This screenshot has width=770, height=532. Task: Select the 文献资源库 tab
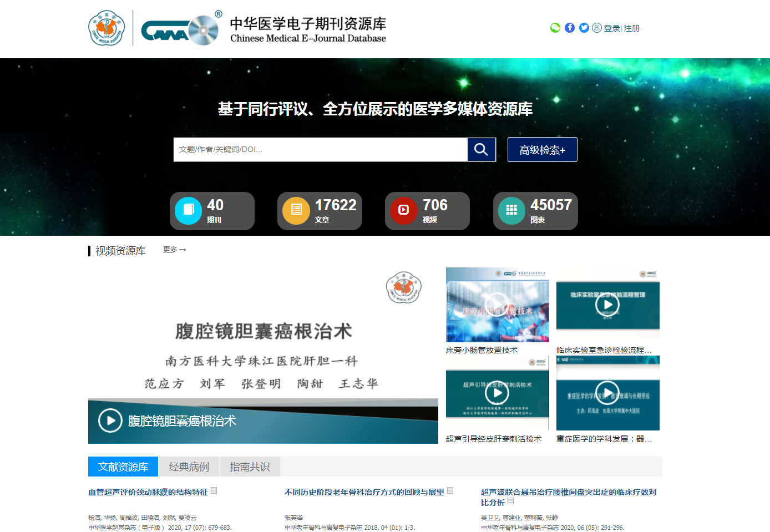pyautogui.click(x=123, y=467)
